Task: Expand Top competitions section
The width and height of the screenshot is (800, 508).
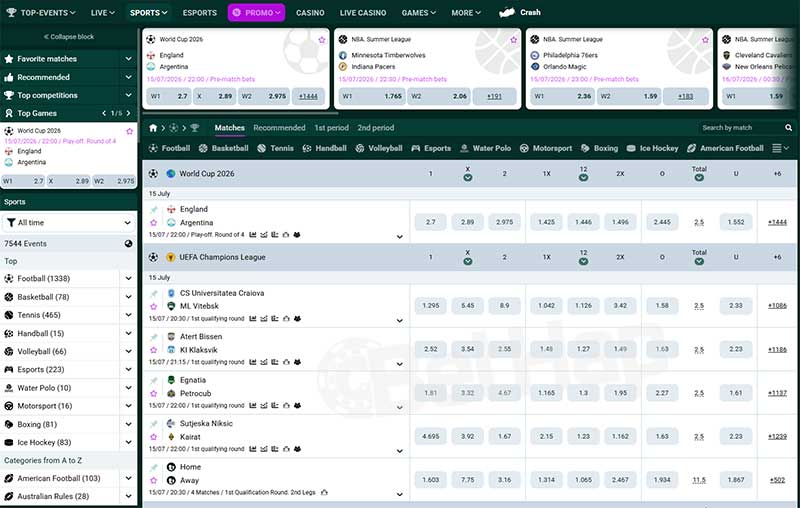Action: coord(129,95)
